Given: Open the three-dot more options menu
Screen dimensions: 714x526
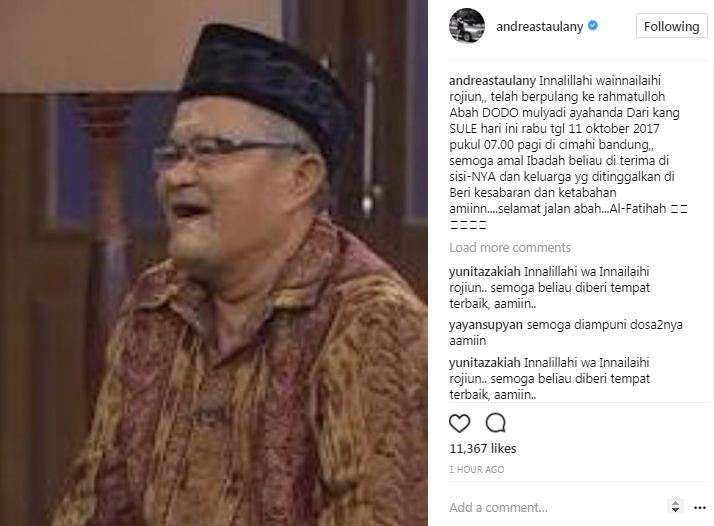Looking at the screenshot, I should (699, 508).
